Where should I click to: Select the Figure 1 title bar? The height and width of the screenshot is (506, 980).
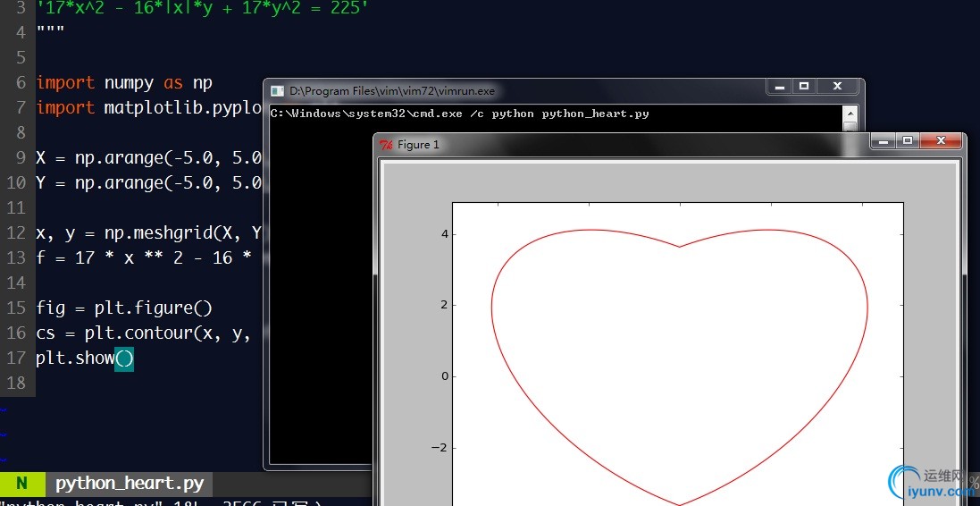(x=625, y=144)
